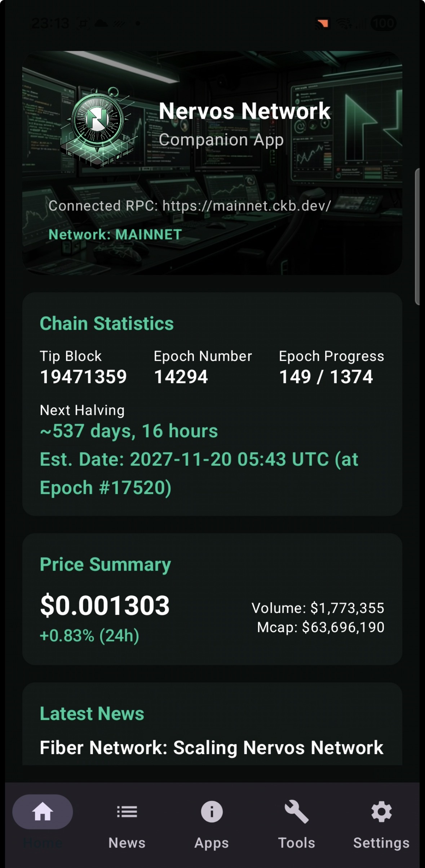The width and height of the screenshot is (425, 868).
Task: Select the $0.001303 price value
Action: coord(105,605)
